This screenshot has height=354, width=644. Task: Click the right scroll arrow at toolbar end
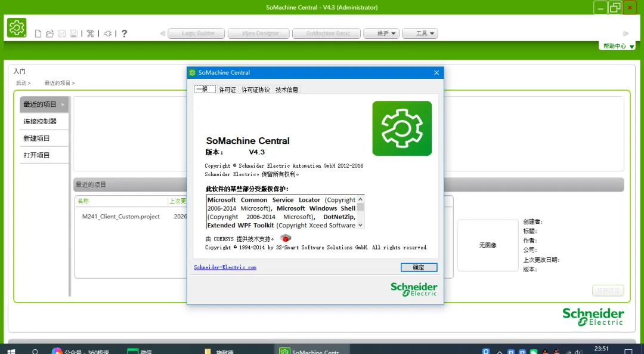(626, 33)
